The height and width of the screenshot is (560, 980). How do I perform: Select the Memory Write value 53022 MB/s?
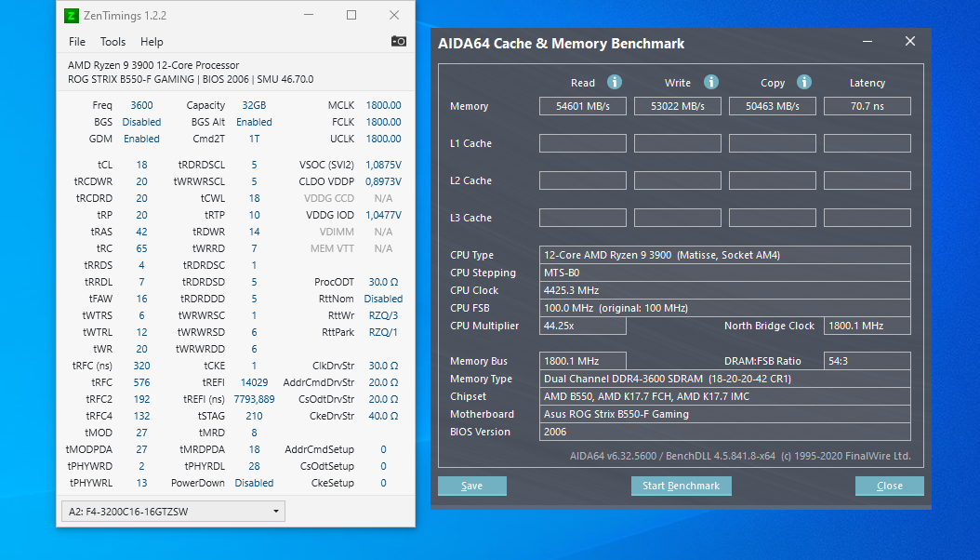[x=678, y=106]
